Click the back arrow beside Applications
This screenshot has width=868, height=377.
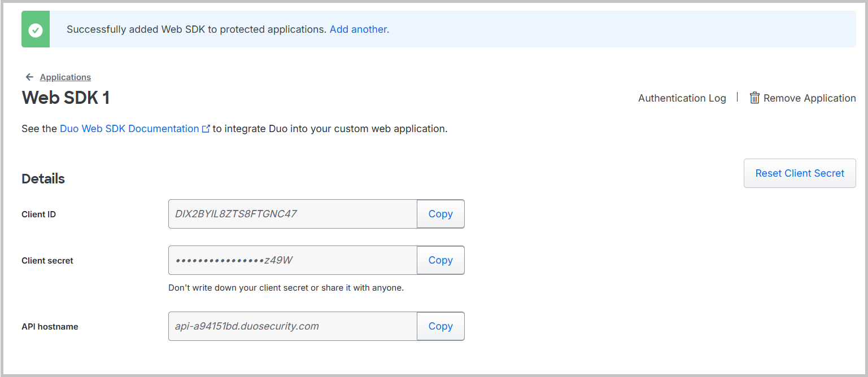point(29,77)
